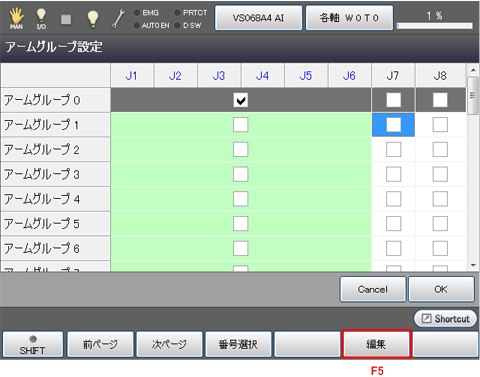Open the VS068A4 AI robot selector

258,18
